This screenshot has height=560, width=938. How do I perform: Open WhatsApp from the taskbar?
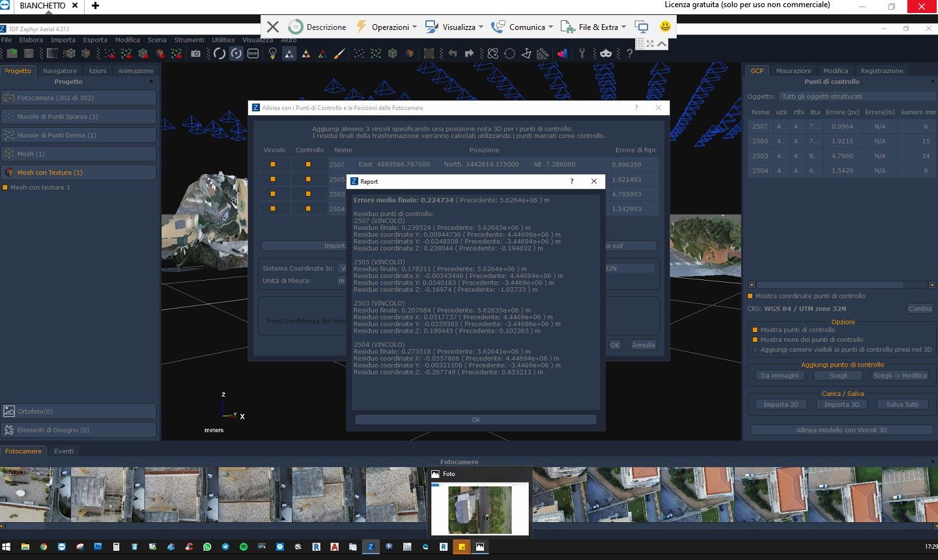tap(207, 547)
